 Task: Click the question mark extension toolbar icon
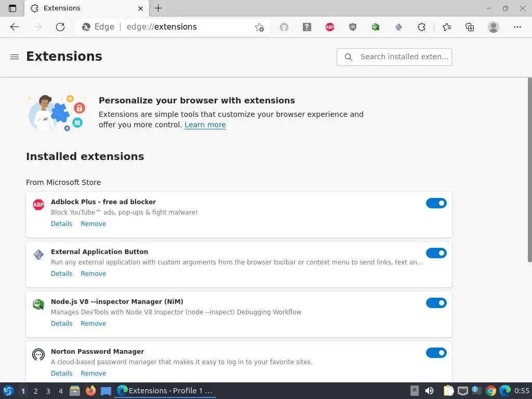[x=307, y=27]
